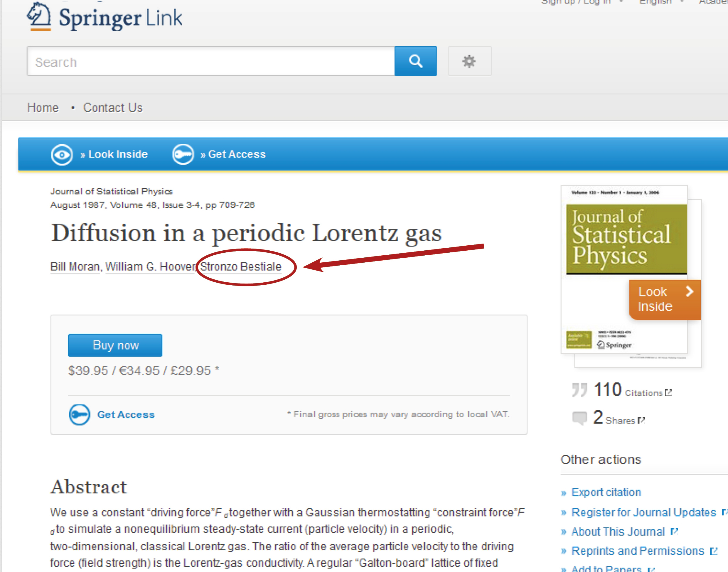This screenshot has width=728, height=572.
Task: Go to the Home menu item
Action: pos(43,107)
